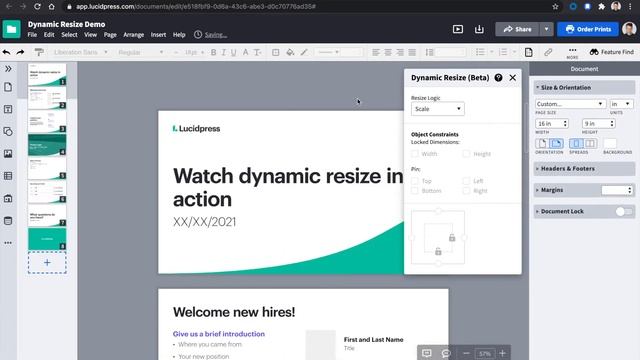
Task: Toggle italic formatting
Action: click(224, 52)
